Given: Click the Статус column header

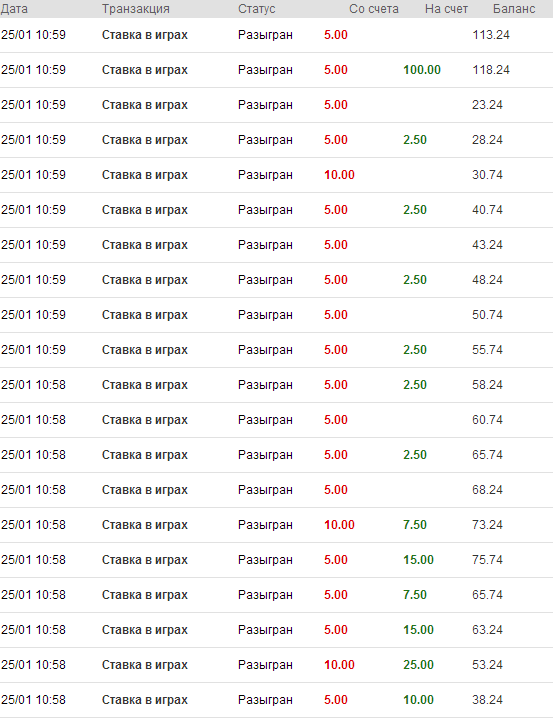Looking at the screenshot, I should tap(256, 9).
